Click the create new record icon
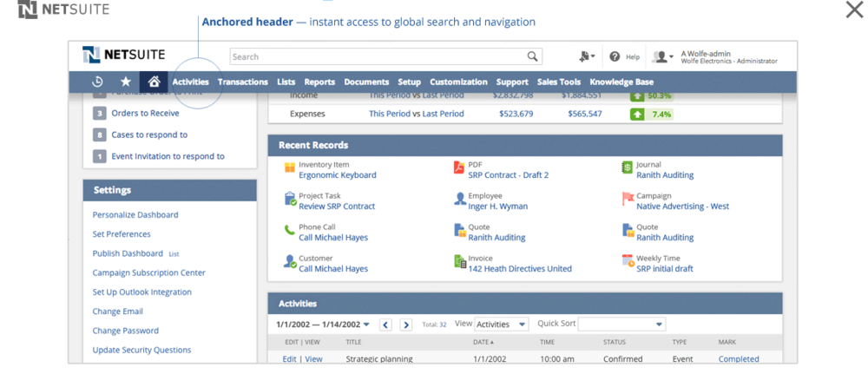868x374 pixels. point(587,56)
